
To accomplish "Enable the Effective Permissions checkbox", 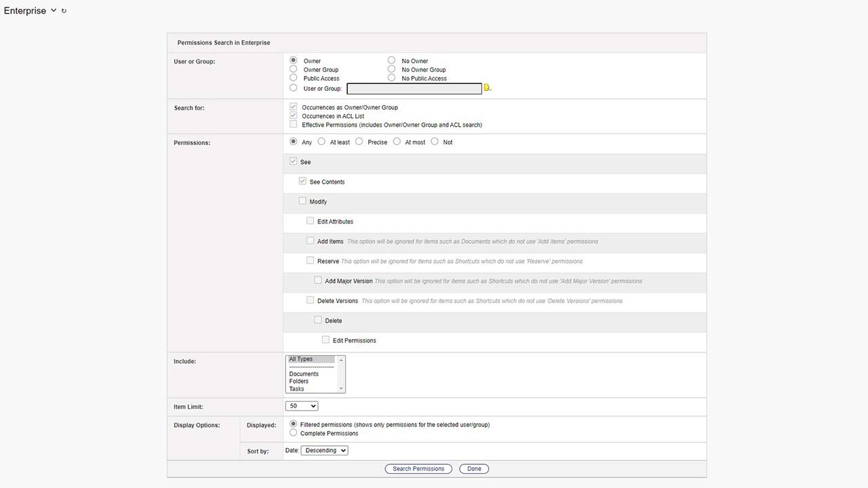I will [294, 125].
